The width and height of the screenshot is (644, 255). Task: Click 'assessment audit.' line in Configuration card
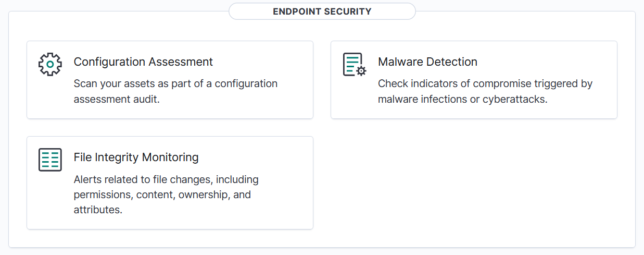pyautogui.click(x=116, y=99)
